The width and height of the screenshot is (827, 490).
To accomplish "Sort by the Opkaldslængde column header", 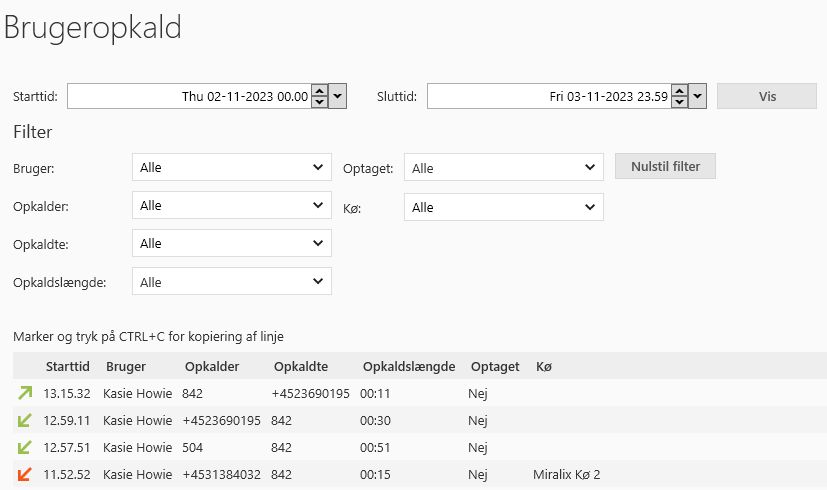I will (x=409, y=367).
